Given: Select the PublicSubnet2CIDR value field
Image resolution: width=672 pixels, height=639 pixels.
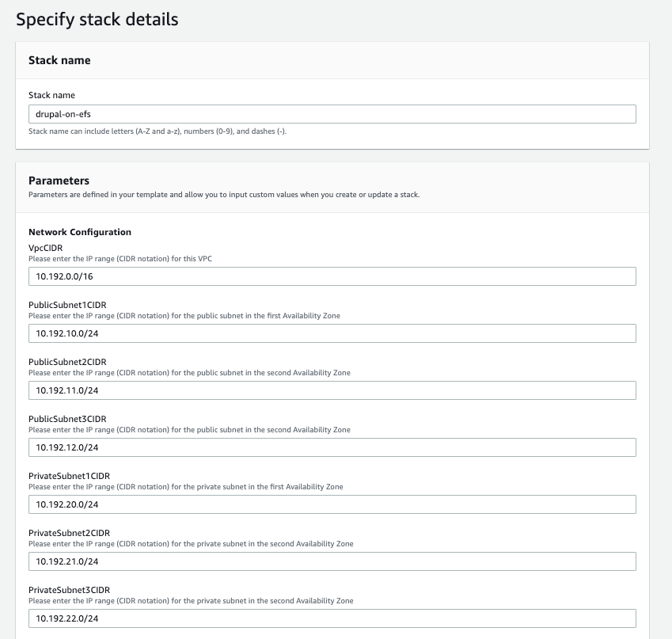Looking at the screenshot, I should point(332,390).
